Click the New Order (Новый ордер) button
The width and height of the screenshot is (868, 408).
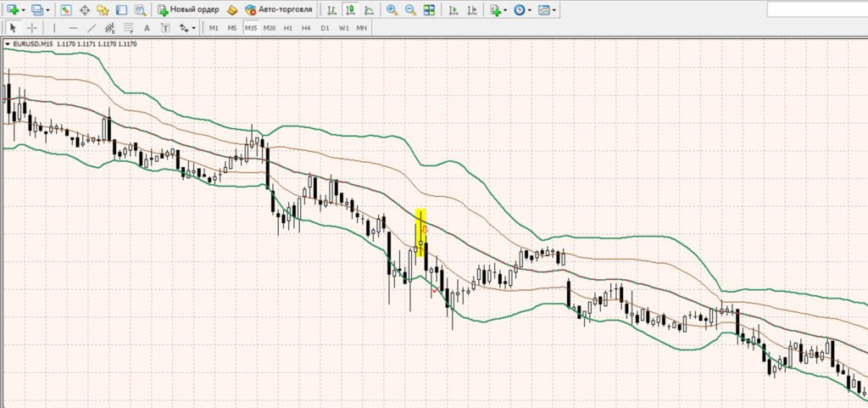188,10
